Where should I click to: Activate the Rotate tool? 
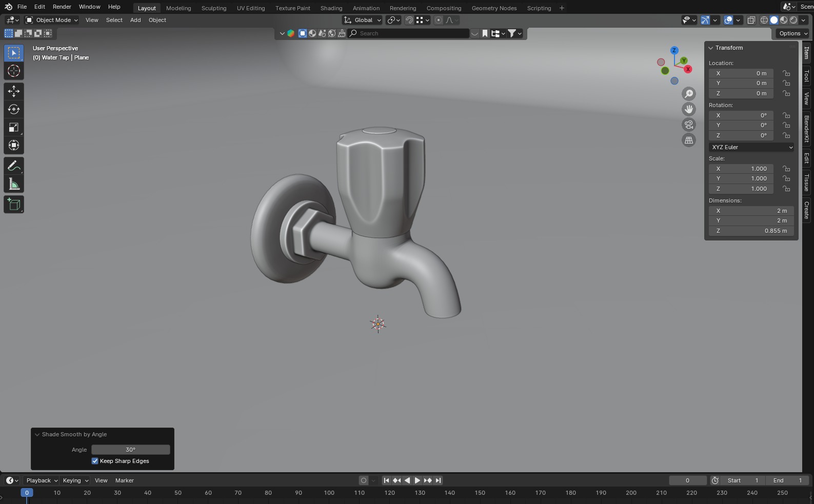coord(14,109)
